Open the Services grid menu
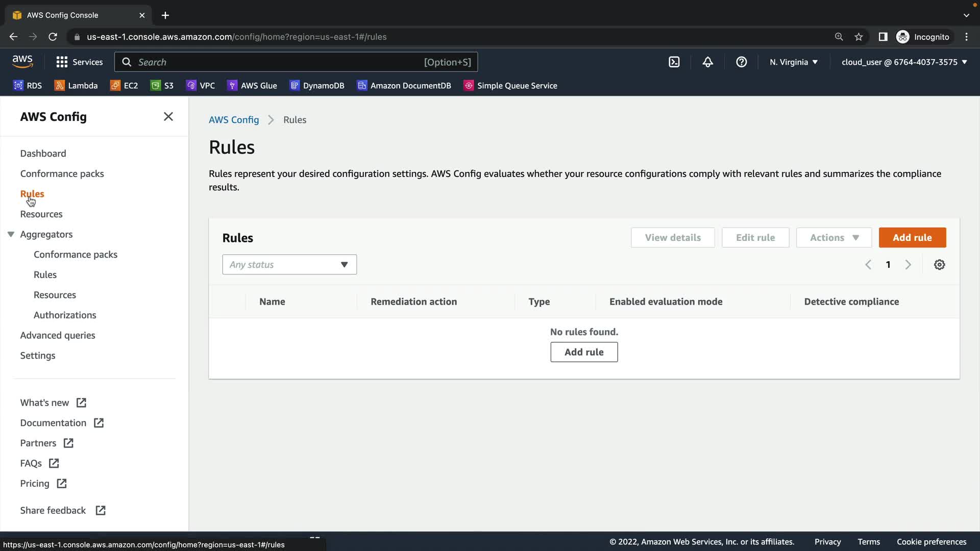This screenshot has width=980, height=551. coord(79,62)
